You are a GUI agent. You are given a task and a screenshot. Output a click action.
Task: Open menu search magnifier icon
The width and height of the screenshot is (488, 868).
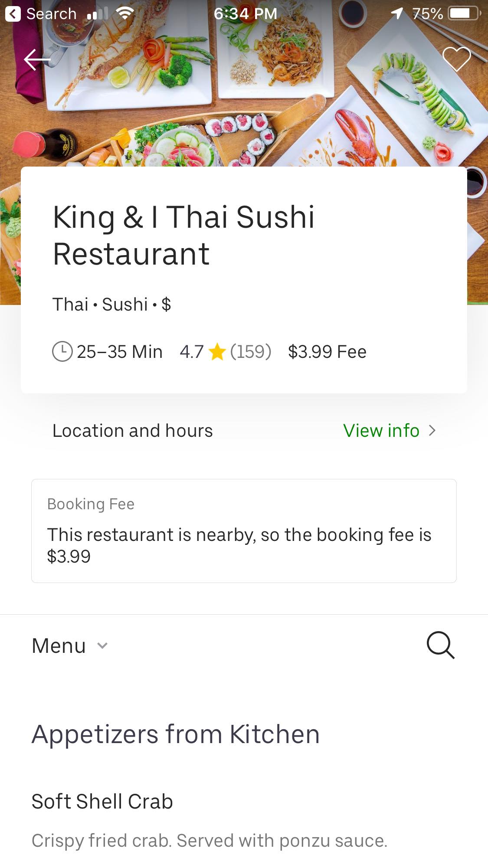[x=440, y=645]
